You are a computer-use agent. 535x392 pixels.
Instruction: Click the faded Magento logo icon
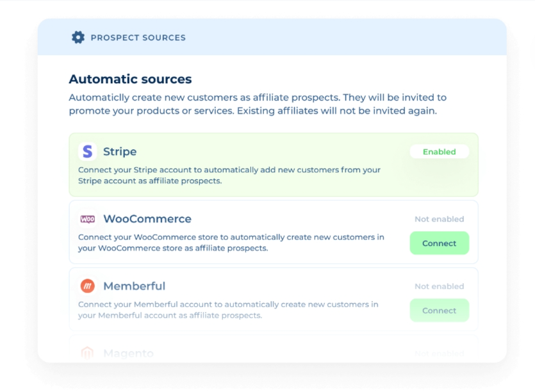[x=87, y=353]
